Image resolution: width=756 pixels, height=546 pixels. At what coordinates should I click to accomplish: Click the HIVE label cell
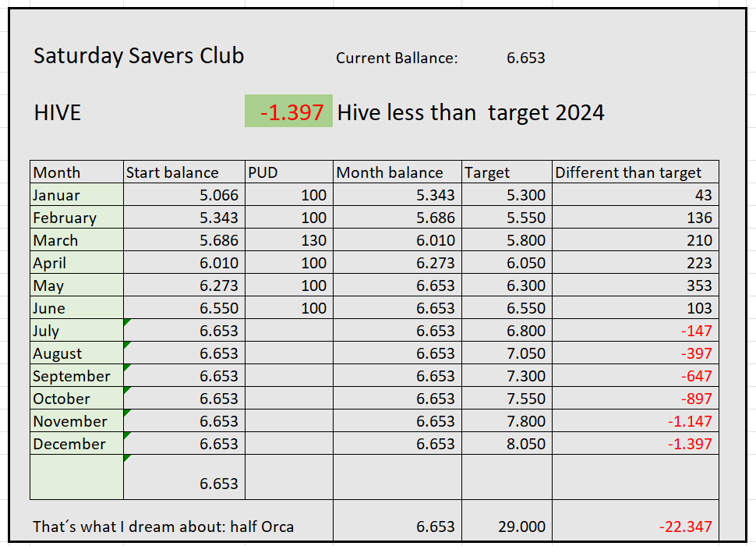58,113
